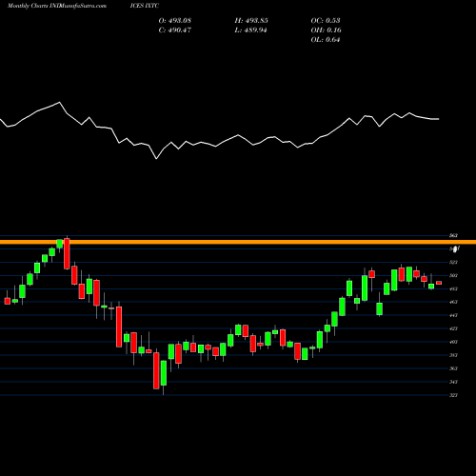Click the '563' price axis label
The width and height of the screenshot is (476, 476).
coord(453,235)
